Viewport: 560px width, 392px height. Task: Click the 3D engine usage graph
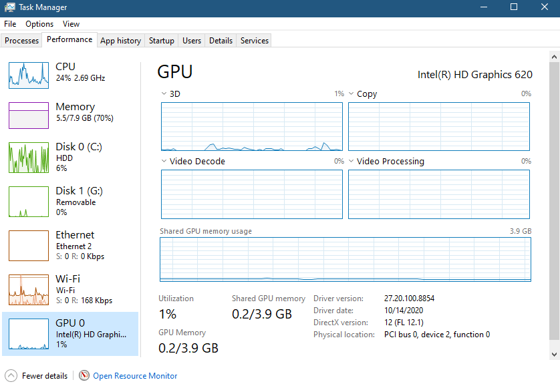[x=252, y=126]
